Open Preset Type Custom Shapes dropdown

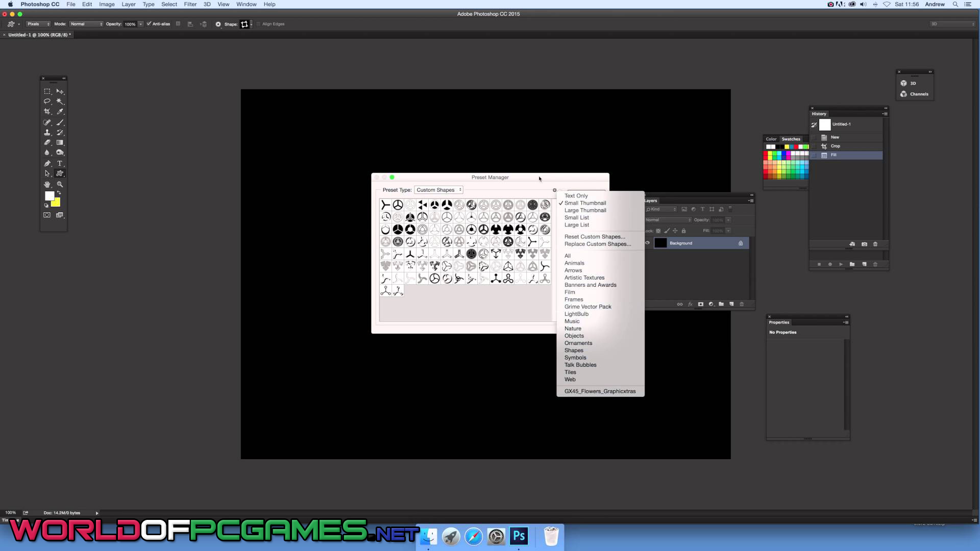(438, 190)
